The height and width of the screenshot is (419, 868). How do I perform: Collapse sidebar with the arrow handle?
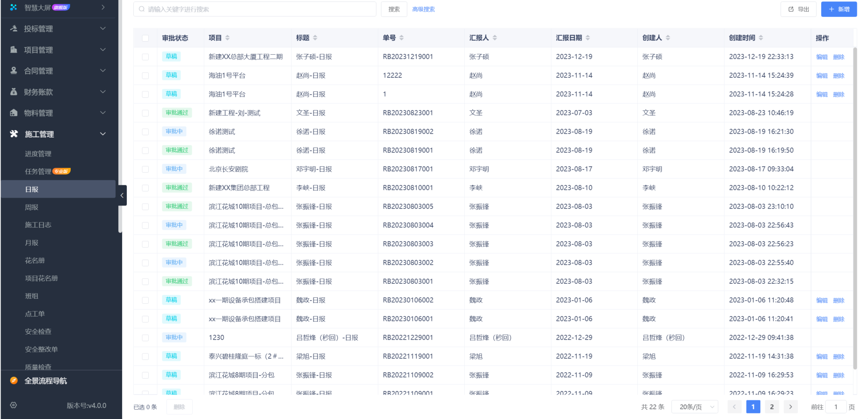pos(122,195)
